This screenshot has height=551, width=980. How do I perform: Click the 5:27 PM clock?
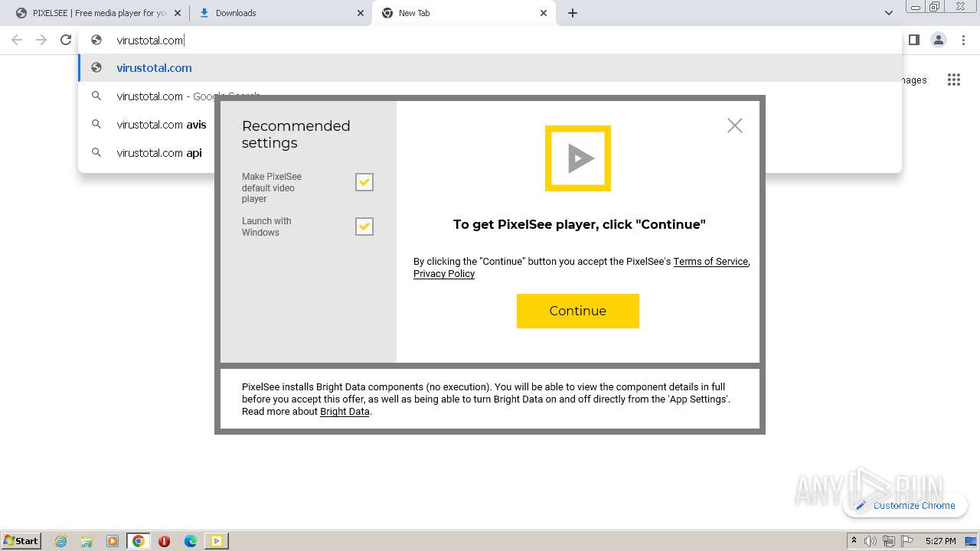[941, 541]
